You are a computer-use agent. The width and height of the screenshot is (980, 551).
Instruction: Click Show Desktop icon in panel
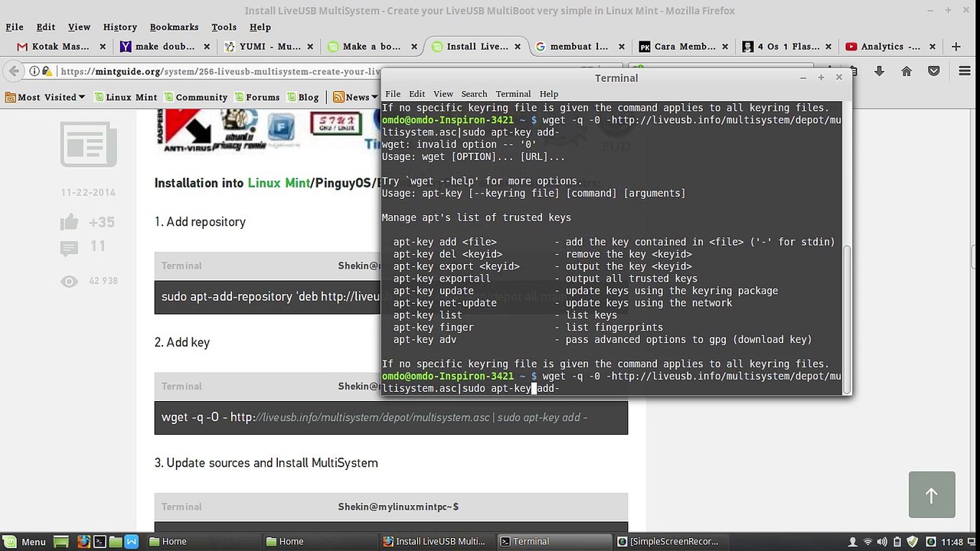[61, 541]
